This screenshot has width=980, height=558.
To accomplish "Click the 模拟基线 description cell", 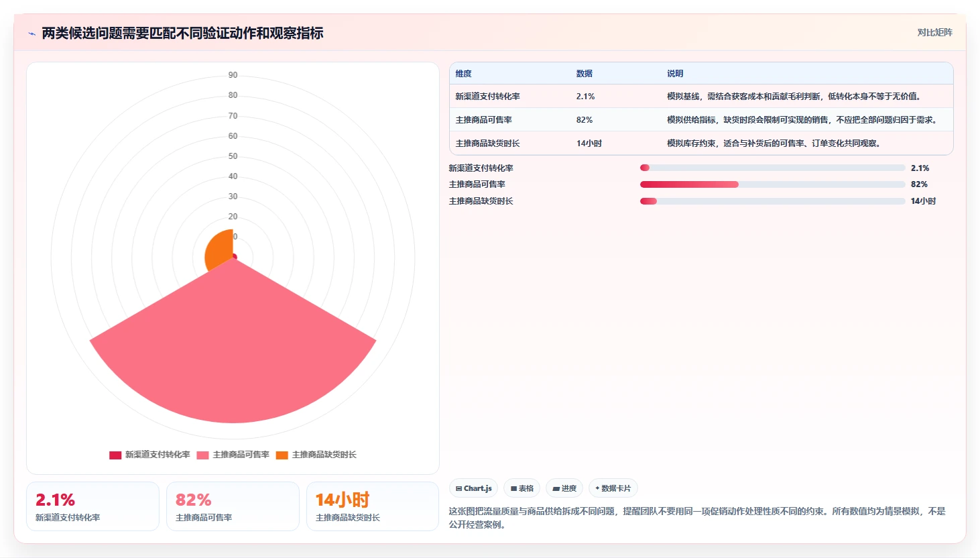I will [794, 97].
